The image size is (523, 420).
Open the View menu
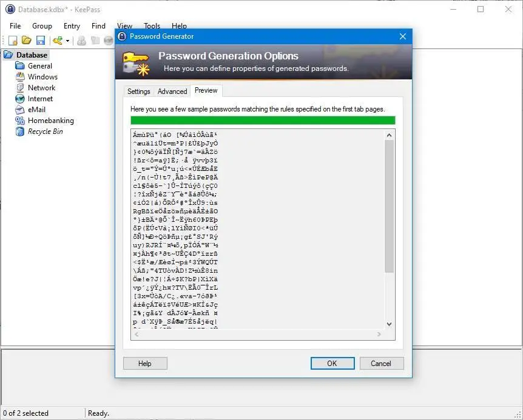124,26
